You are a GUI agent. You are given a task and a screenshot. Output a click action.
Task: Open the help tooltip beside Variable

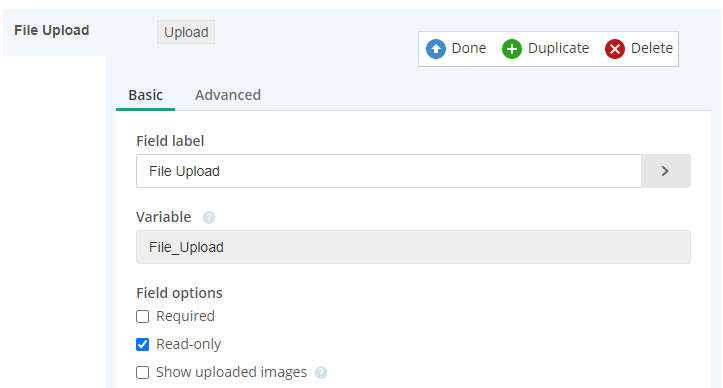point(209,217)
